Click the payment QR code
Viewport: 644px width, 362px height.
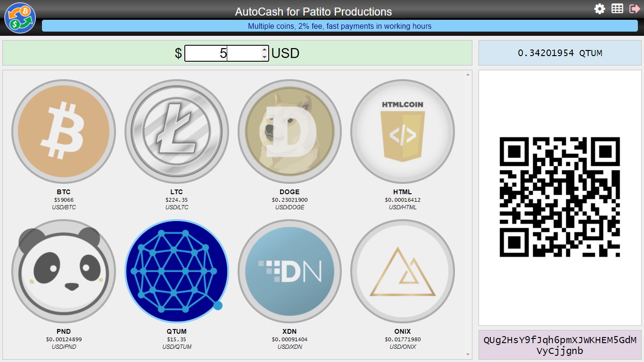pos(560,197)
